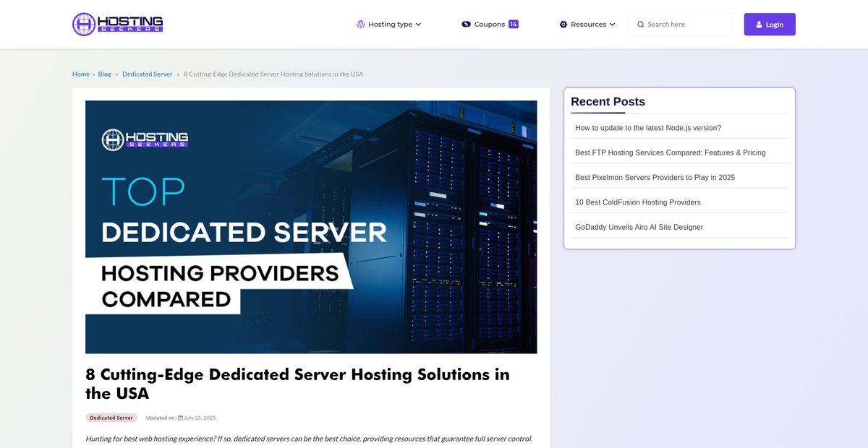The image size is (868, 448).
Task: Expand the Hosting type dropdown chevron
Action: [418, 24]
